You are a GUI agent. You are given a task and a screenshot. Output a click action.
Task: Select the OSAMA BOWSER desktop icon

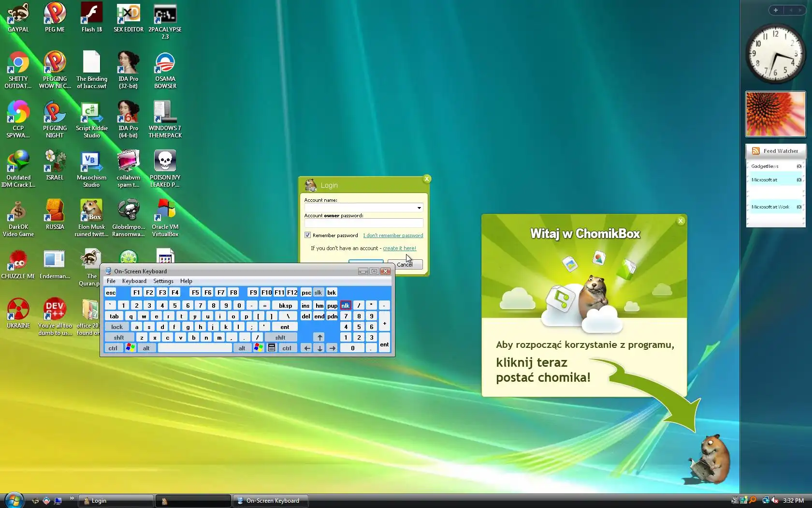click(165, 70)
